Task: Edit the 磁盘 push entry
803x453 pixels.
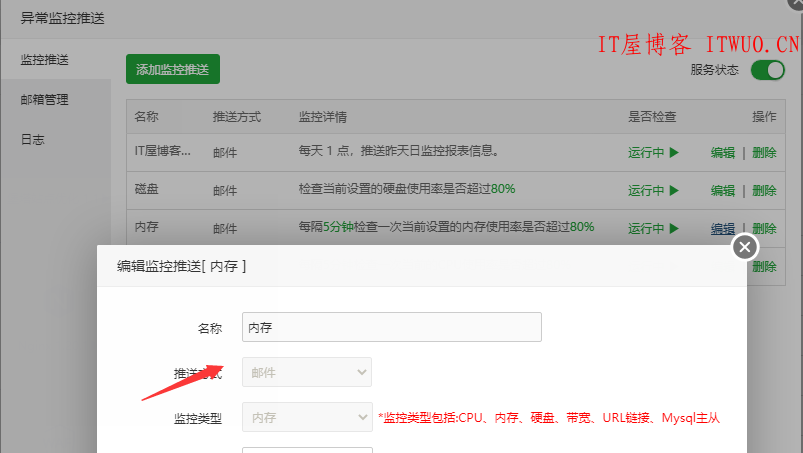Action: click(723, 190)
